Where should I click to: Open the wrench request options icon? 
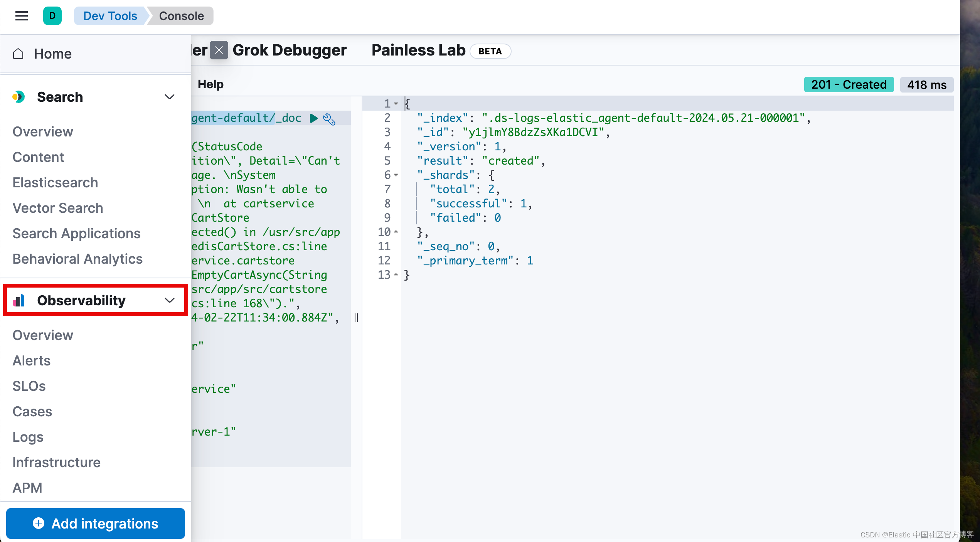click(329, 119)
